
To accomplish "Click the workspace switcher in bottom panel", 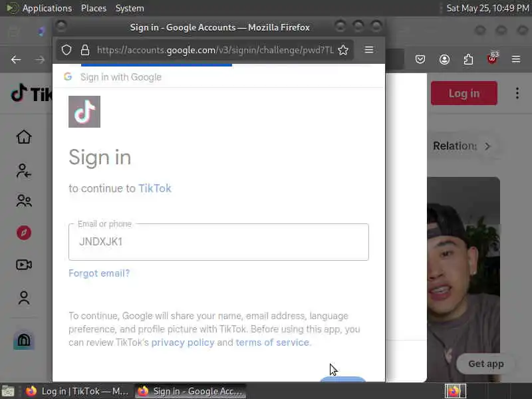I will (x=456, y=391).
